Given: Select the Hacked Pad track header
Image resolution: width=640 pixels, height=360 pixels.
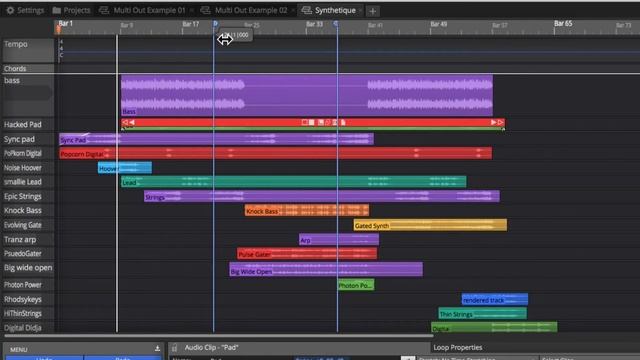Looking at the screenshot, I should [28, 124].
